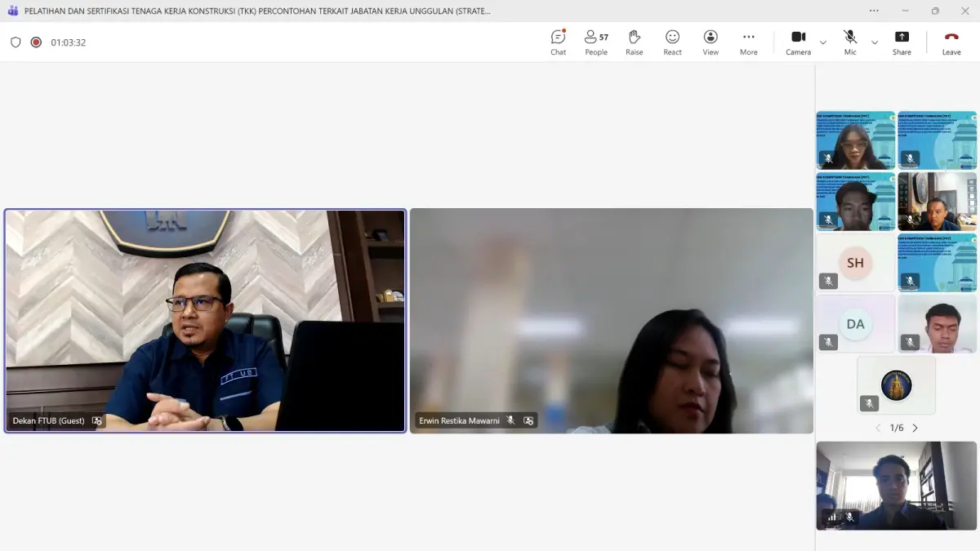Open the View layout options
Screen dimensions: 980x551
coord(710,42)
